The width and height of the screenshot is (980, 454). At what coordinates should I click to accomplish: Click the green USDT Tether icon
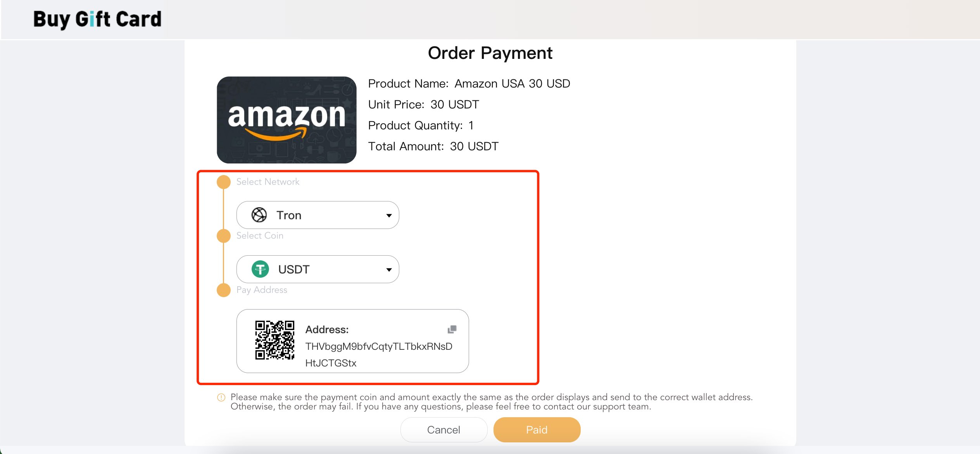coord(260,269)
